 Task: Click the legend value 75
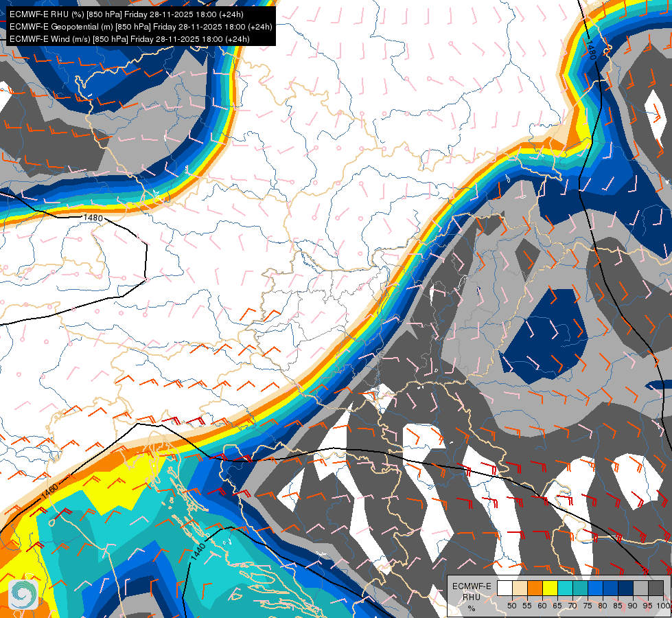pos(588,606)
